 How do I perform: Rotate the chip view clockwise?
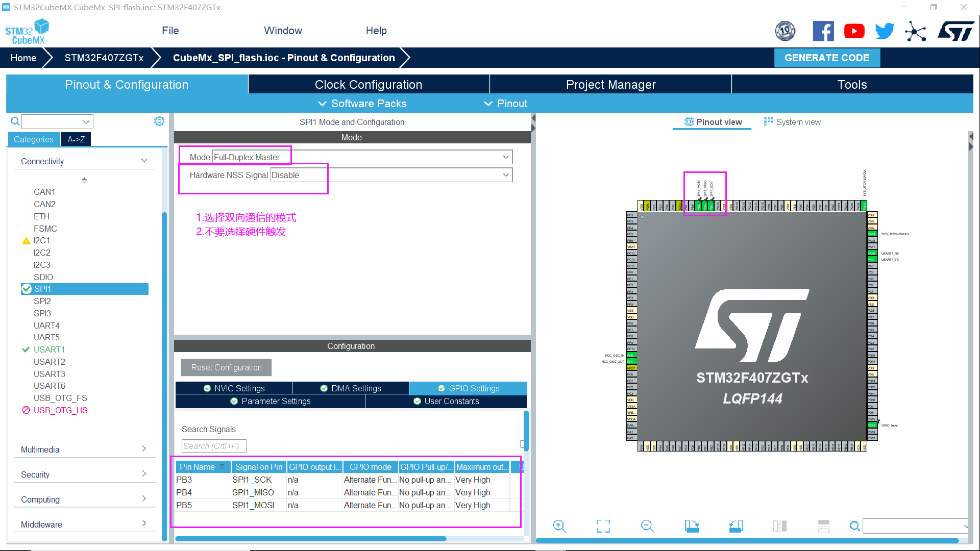click(692, 525)
